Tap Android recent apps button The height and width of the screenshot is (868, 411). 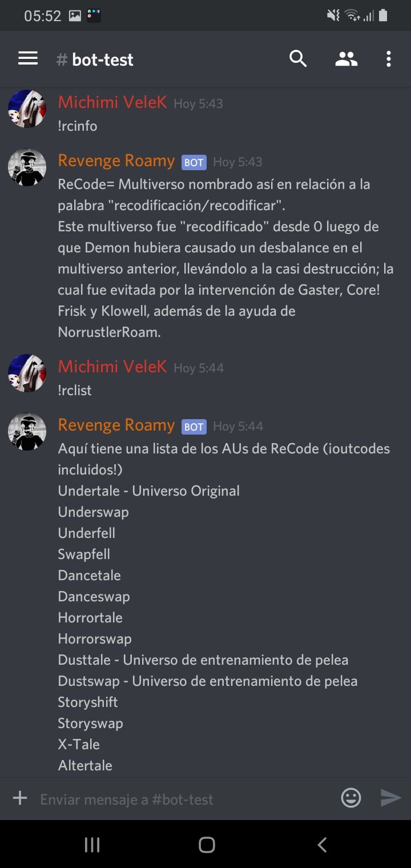tap(92, 845)
